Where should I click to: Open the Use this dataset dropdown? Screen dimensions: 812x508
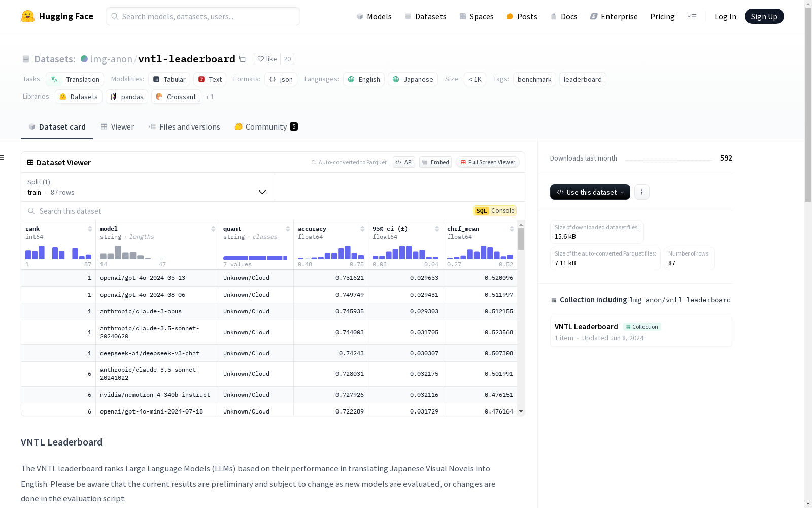click(590, 192)
